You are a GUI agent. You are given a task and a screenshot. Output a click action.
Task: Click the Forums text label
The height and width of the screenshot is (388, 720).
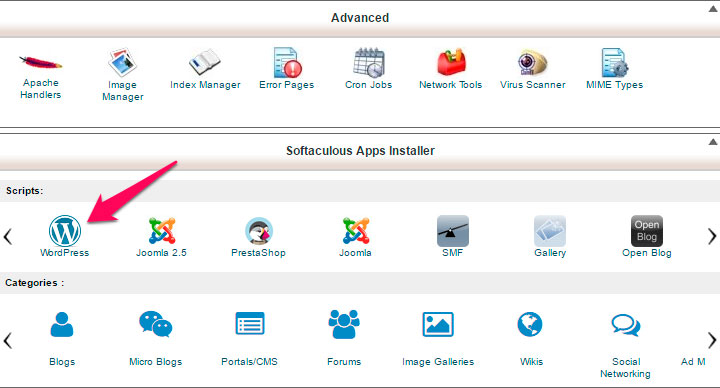coord(344,362)
